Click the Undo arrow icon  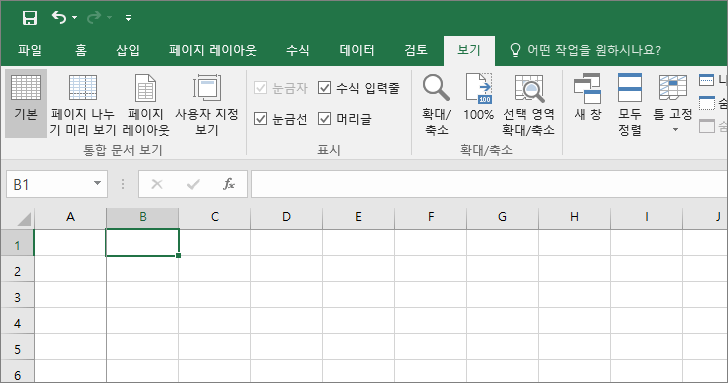tap(58, 18)
